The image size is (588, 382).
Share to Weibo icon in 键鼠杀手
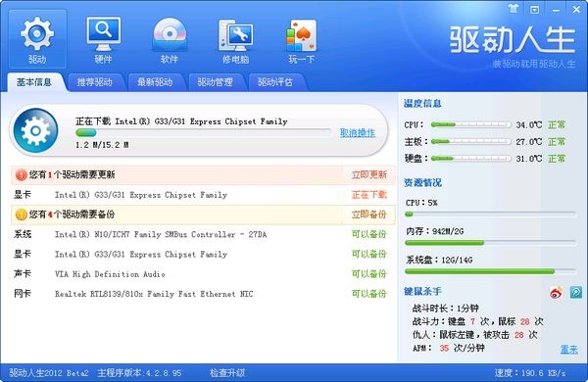[556, 293]
